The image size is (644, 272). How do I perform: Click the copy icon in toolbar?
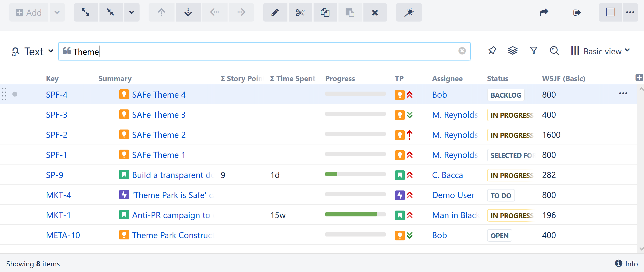click(x=325, y=12)
